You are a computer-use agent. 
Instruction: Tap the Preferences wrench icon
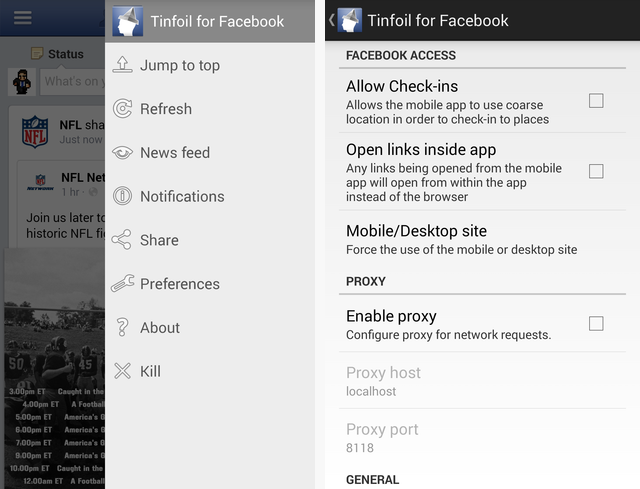pos(122,283)
